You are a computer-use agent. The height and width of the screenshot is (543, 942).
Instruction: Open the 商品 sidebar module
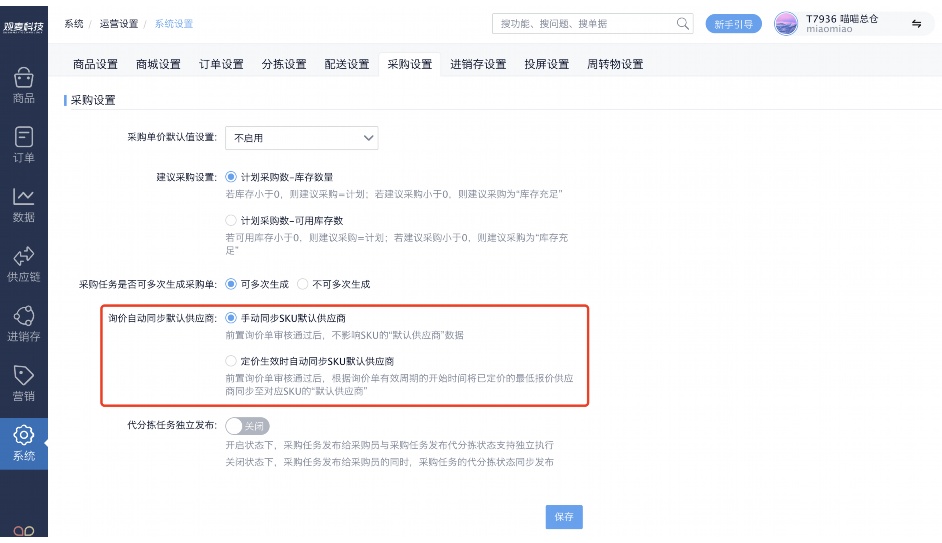click(x=23, y=85)
